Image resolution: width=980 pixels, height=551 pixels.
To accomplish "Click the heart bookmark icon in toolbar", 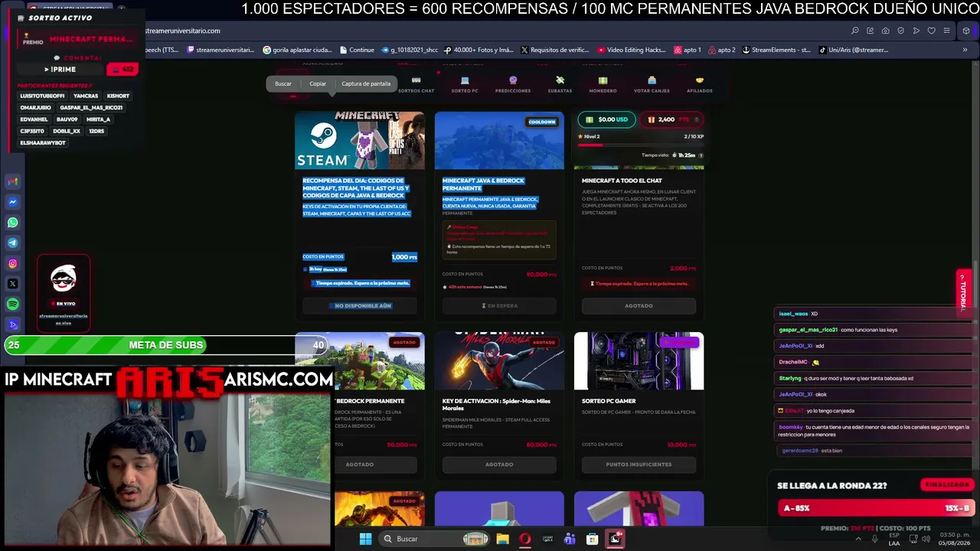I will click(x=932, y=31).
